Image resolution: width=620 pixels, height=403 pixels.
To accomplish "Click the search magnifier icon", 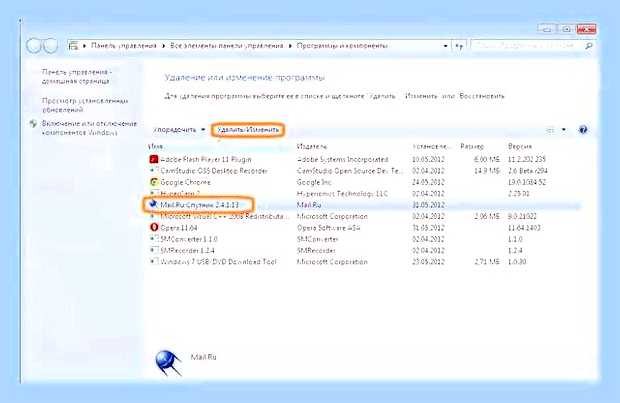I will pyautogui.click(x=588, y=46).
